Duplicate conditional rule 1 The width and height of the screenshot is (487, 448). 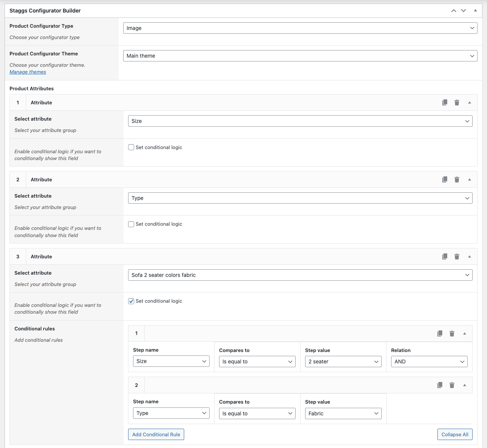click(440, 333)
